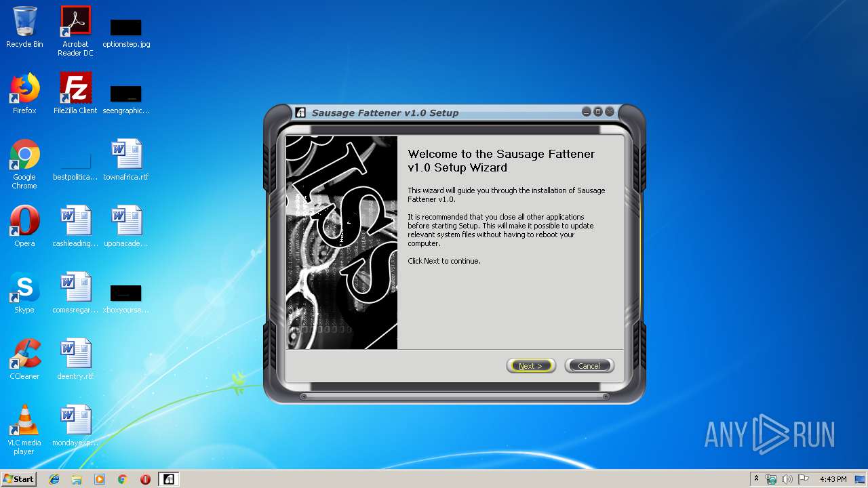Launch Chrome from the taskbar
This screenshot has height=488, width=868.
(x=123, y=479)
